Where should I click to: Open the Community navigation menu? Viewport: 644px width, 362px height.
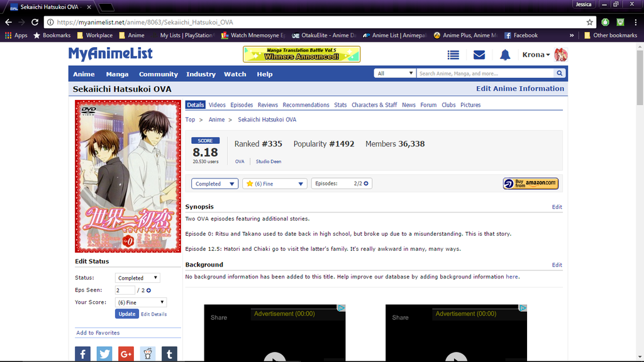158,74
